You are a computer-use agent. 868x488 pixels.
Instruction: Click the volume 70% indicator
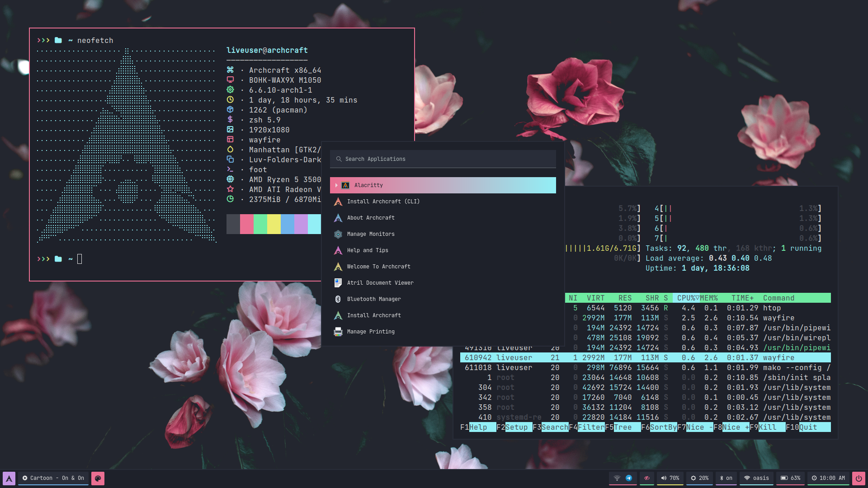pos(670,478)
